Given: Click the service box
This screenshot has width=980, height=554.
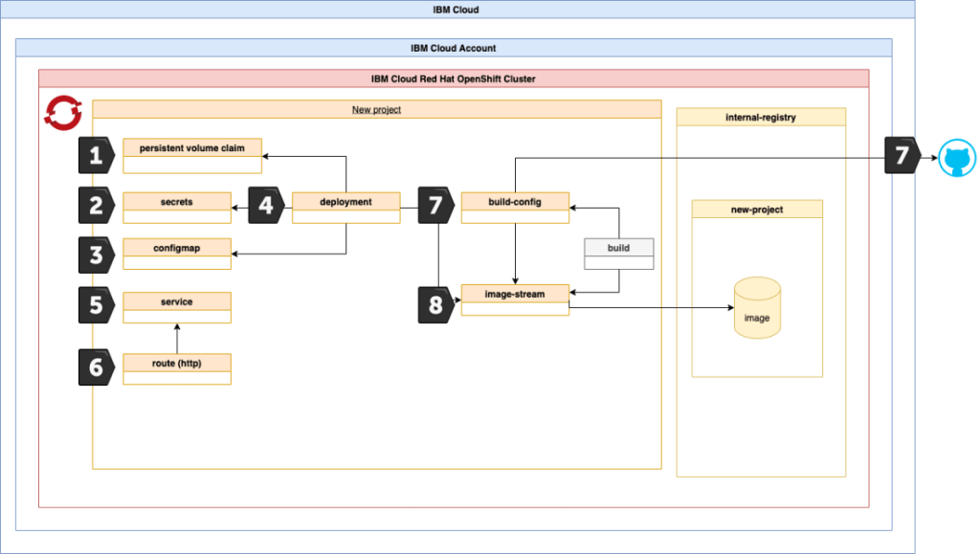Looking at the screenshot, I should (x=177, y=308).
